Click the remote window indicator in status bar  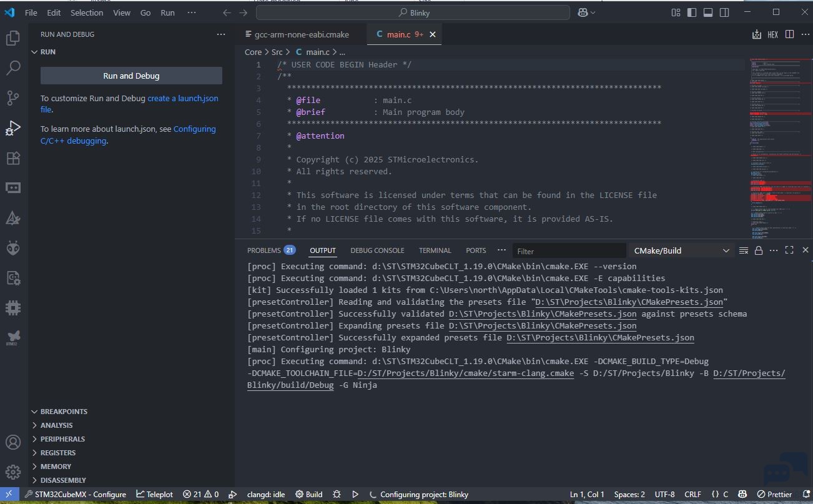(9, 494)
